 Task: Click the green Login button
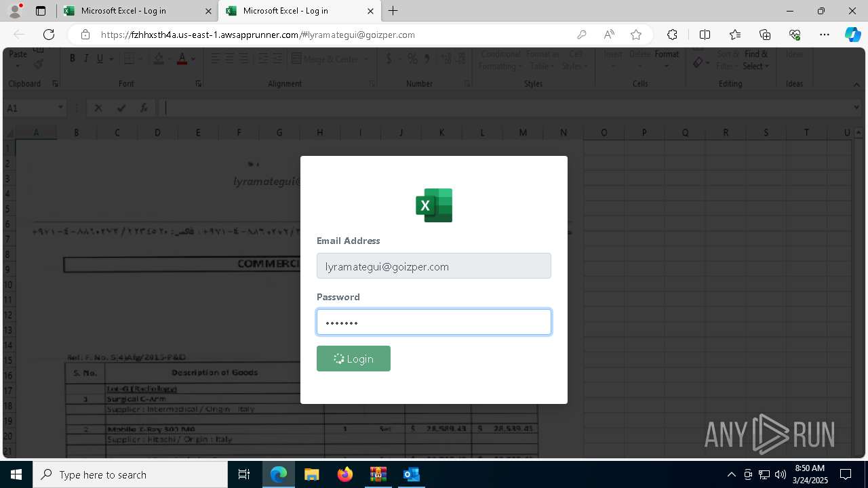point(353,359)
